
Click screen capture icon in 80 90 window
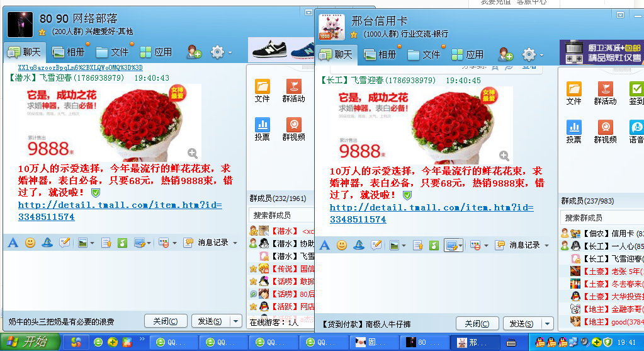click(x=139, y=243)
